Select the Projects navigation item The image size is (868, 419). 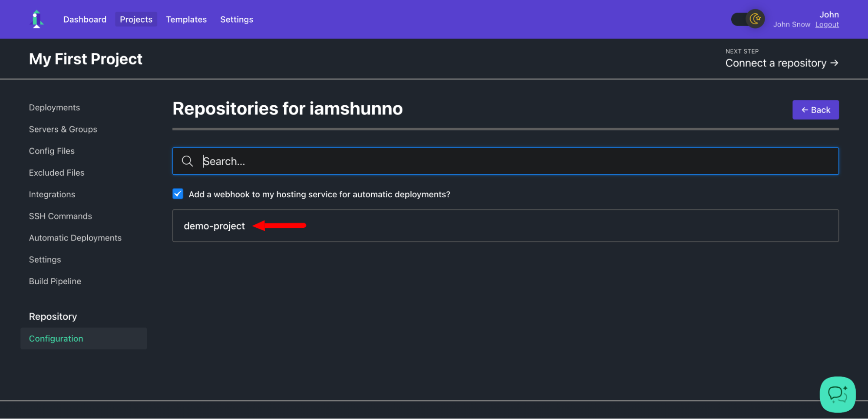pyautogui.click(x=136, y=19)
